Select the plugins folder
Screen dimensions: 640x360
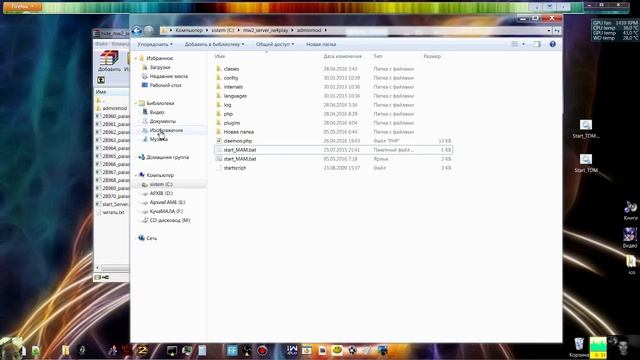(x=232, y=123)
